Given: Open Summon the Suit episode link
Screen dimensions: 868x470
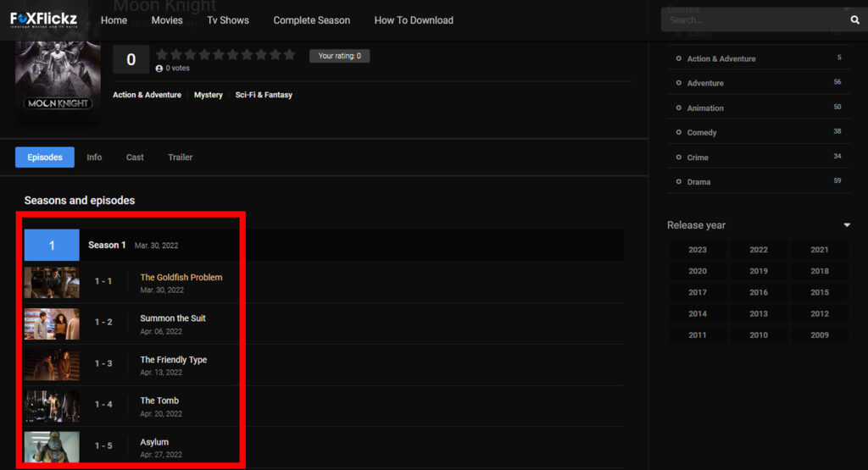Looking at the screenshot, I should click(173, 318).
